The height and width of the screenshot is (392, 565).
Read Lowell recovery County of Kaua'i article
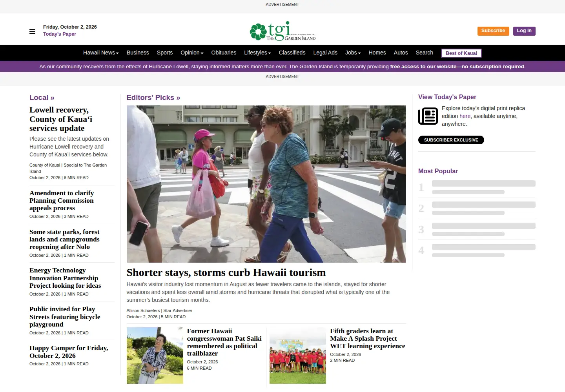click(x=61, y=119)
